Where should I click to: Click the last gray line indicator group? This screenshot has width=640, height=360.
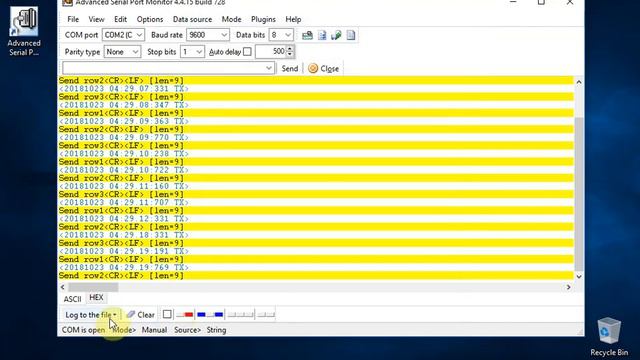click(x=266, y=314)
